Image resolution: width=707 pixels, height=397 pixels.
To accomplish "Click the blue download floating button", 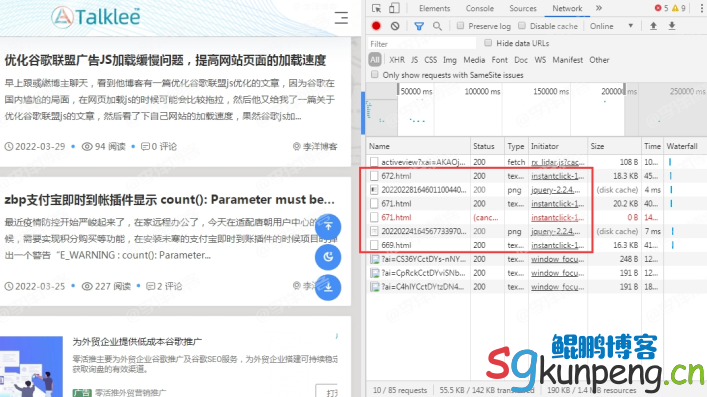I will [328, 287].
